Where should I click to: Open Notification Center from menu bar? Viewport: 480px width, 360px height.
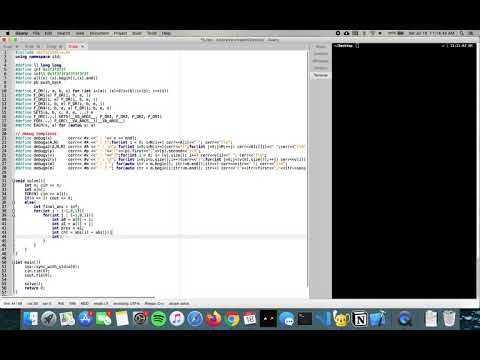point(471,33)
